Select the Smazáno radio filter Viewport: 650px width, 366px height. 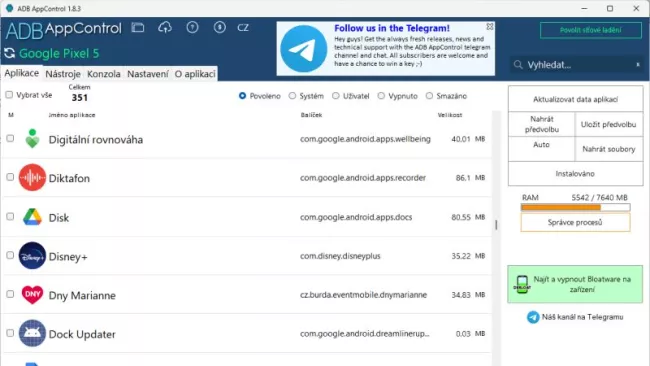429,96
